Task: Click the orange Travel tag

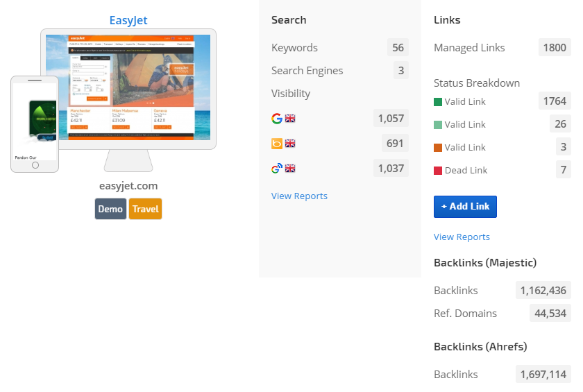Action: (145, 209)
